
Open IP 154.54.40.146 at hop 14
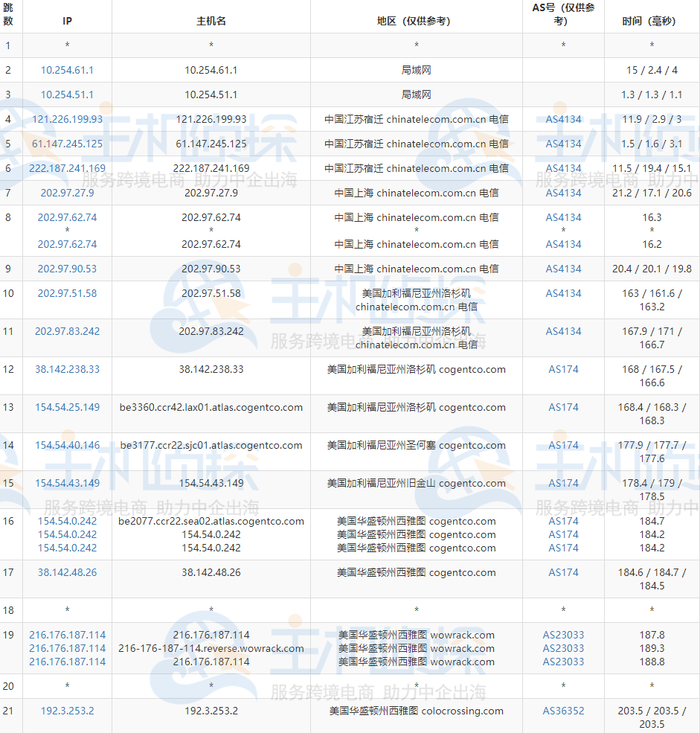67,445
